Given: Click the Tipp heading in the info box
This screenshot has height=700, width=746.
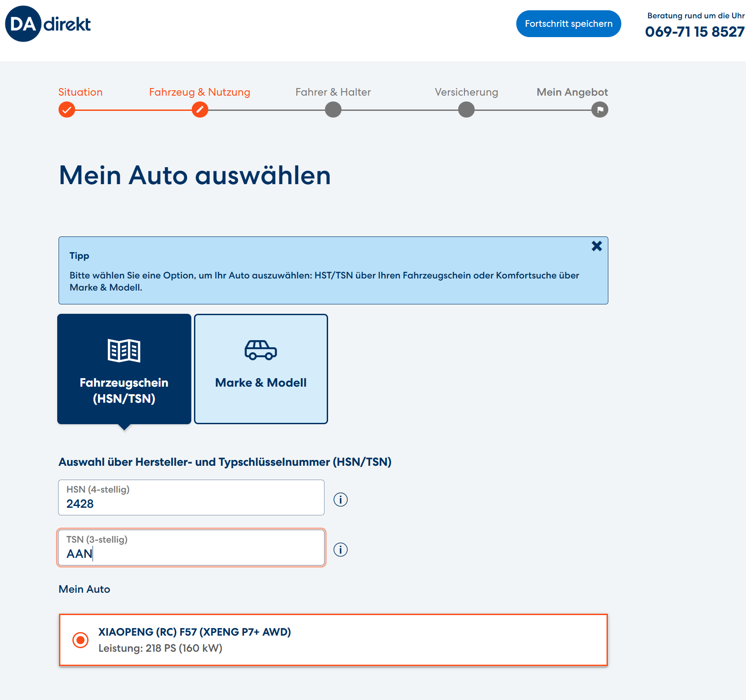Looking at the screenshot, I should point(80,256).
